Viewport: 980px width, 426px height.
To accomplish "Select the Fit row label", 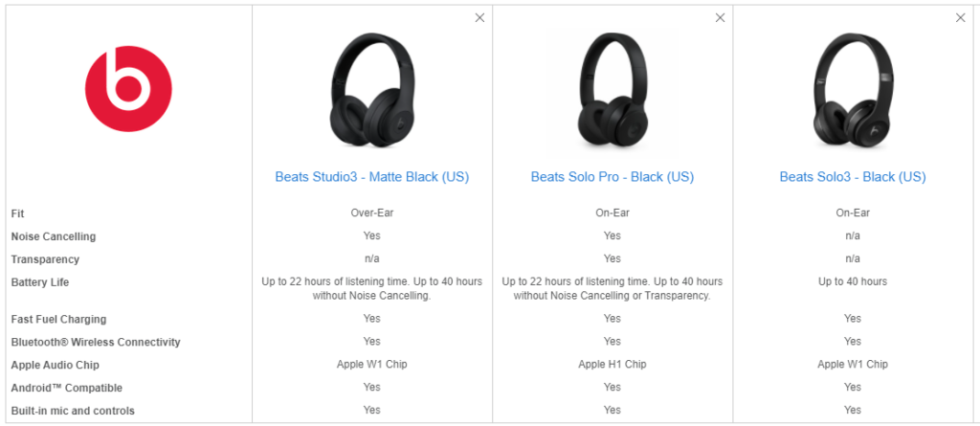I will pyautogui.click(x=17, y=213).
